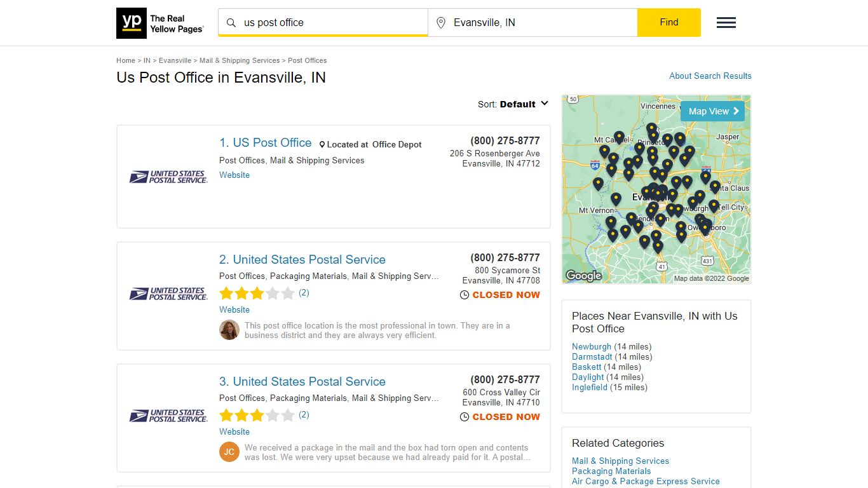Click the Located at pin icon in listing 1
868x488 pixels.
[x=322, y=145]
